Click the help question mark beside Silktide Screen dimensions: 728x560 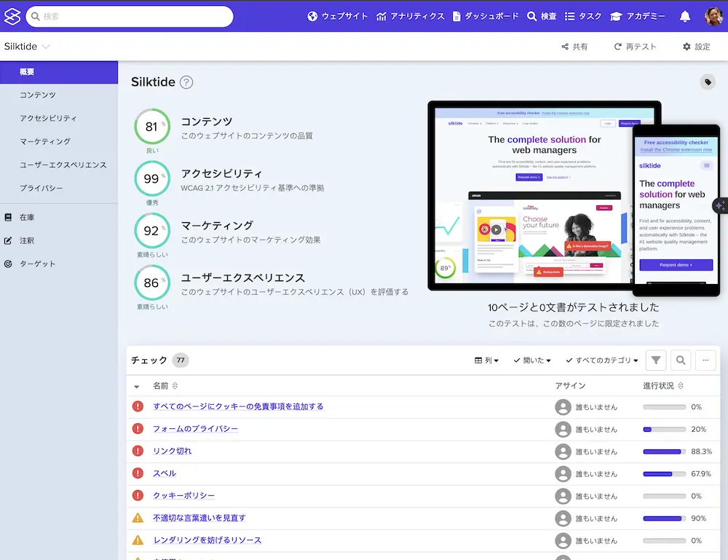click(186, 82)
